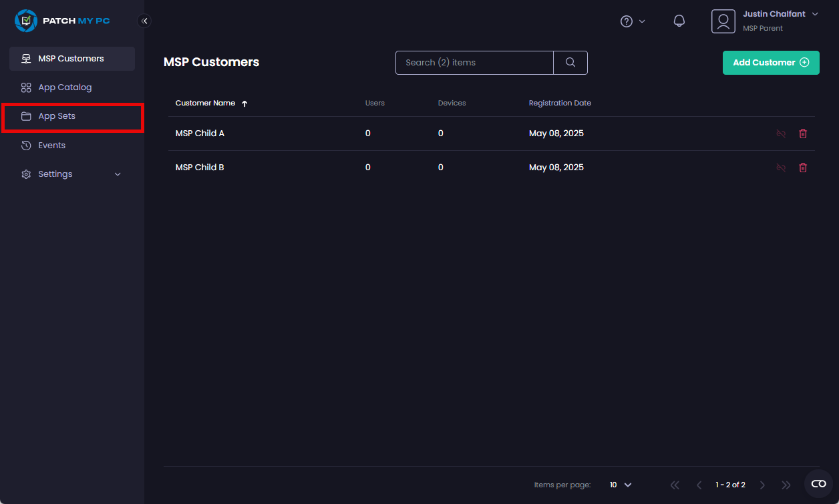
Task: Open the help question mark menu
Action: point(632,21)
